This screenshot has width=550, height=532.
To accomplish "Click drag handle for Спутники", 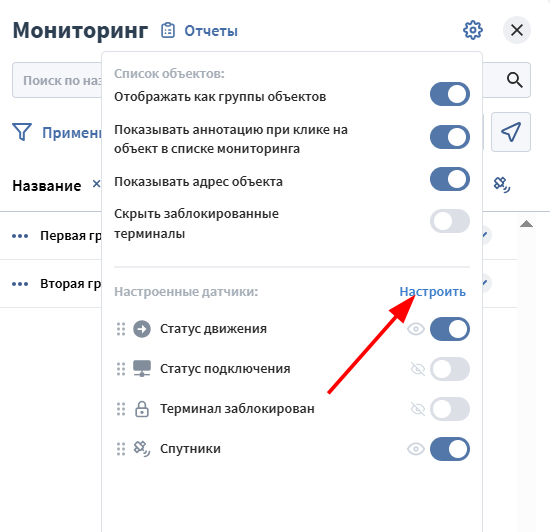I will pyautogui.click(x=121, y=449).
